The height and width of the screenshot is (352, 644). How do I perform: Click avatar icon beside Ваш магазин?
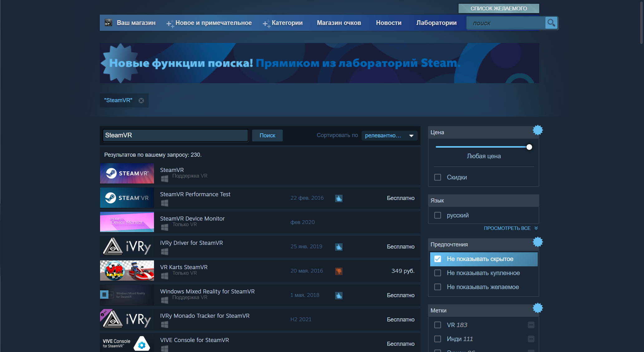pyautogui.click(x=108, y=22)
